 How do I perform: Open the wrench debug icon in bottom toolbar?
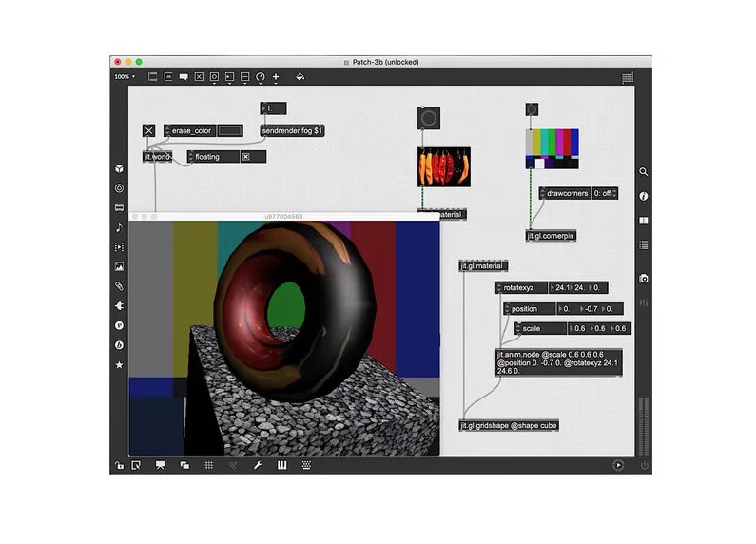258,465
